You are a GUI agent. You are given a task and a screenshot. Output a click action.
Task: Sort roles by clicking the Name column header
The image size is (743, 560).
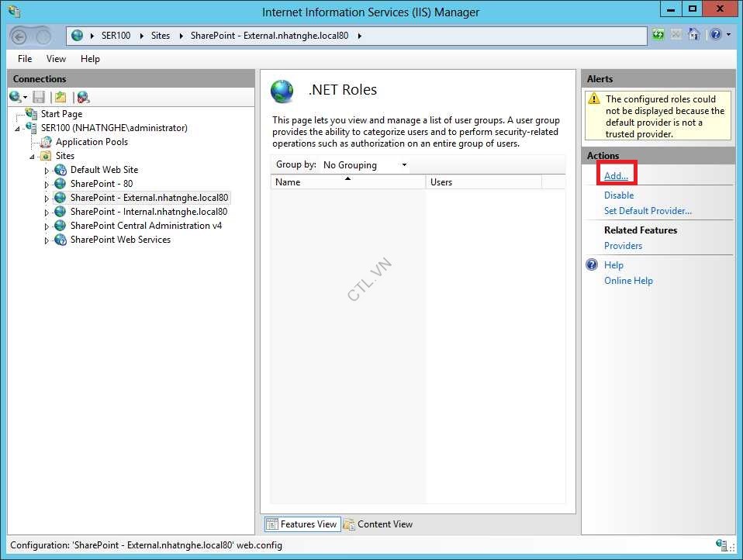[287, 181]
